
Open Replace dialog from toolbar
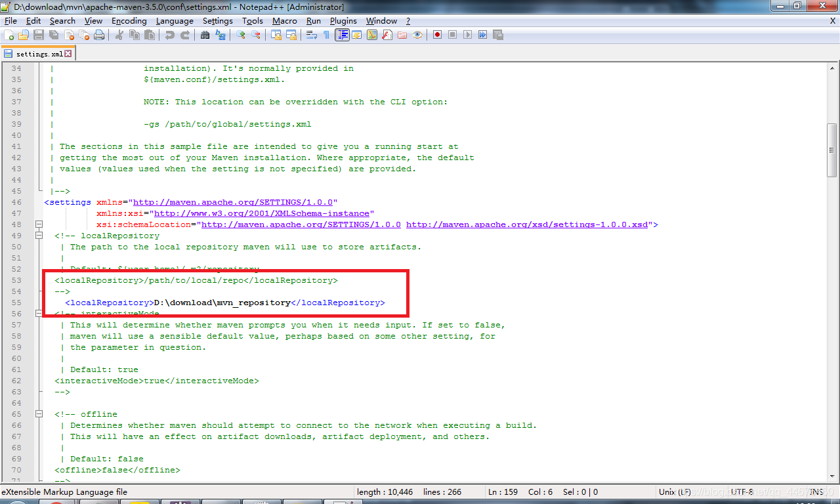[x=220, y=35]
